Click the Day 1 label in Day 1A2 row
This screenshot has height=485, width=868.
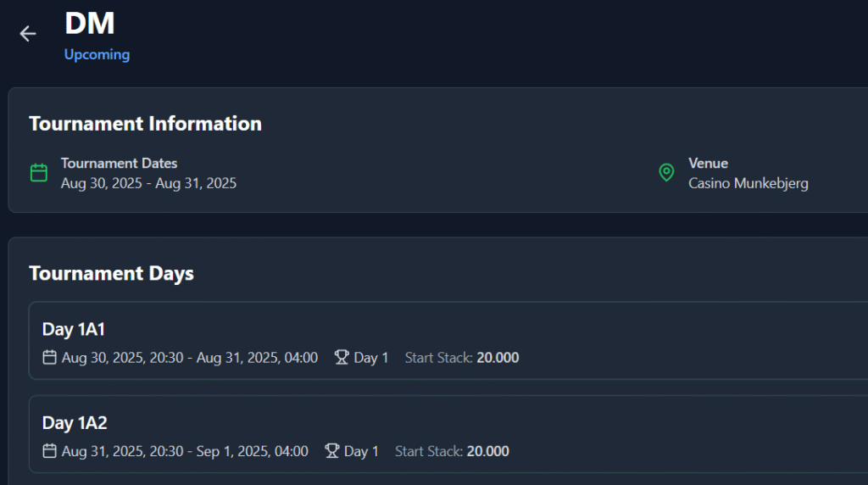[361, 451]
